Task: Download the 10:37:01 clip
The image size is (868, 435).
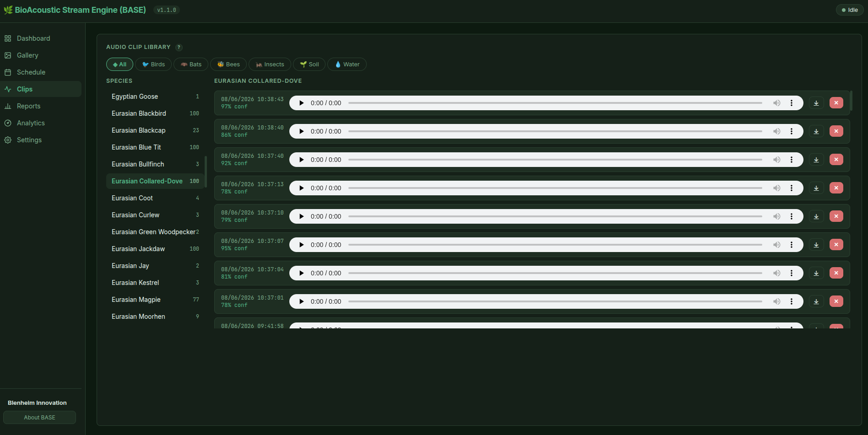Action: (816, 301)
